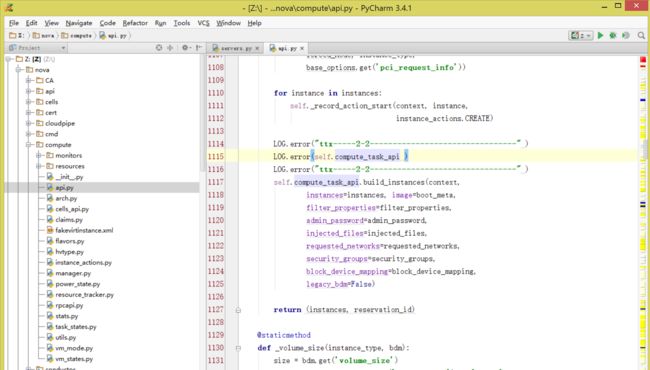Select task_states.py in project tree

pyautogui.click(x=71, y=327)
